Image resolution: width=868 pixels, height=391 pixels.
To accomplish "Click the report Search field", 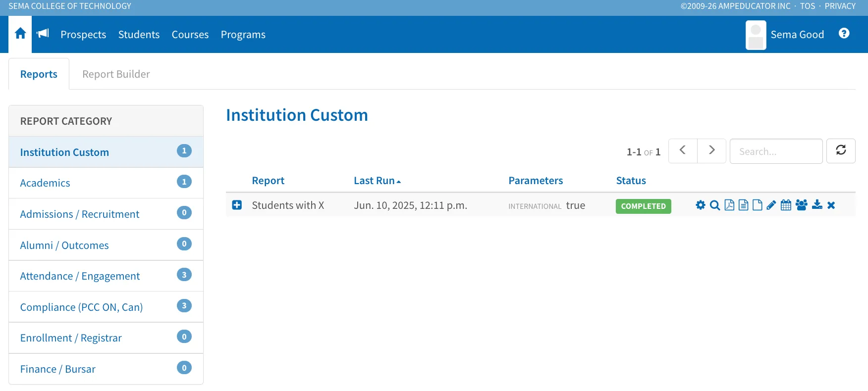I will (x=776, y=151).
